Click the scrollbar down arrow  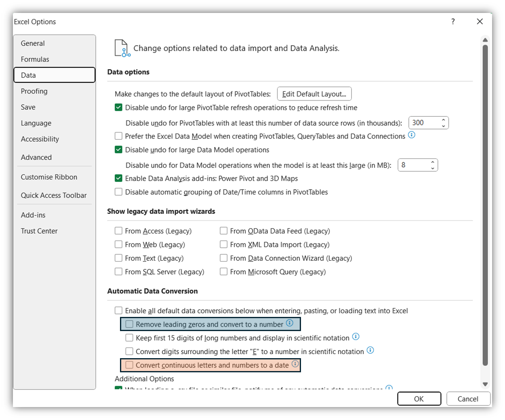pyautogui.click(x=485, y=384)
